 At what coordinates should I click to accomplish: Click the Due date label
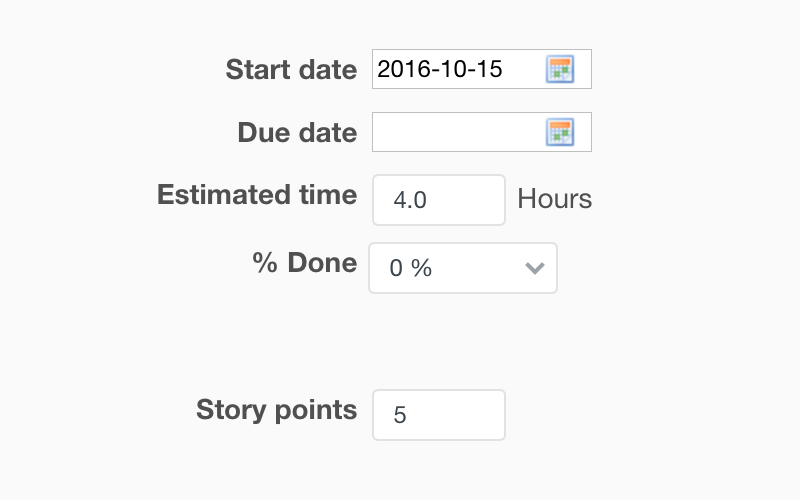point(297,133)
